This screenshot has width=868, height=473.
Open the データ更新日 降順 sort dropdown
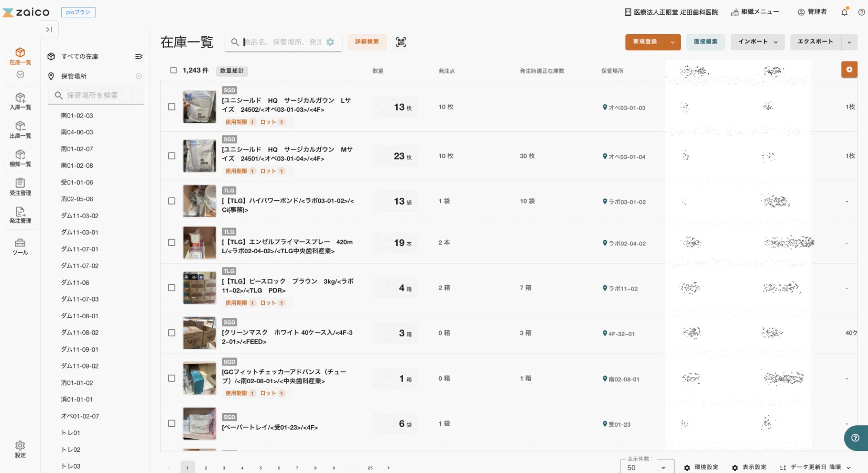click(815, 467)
